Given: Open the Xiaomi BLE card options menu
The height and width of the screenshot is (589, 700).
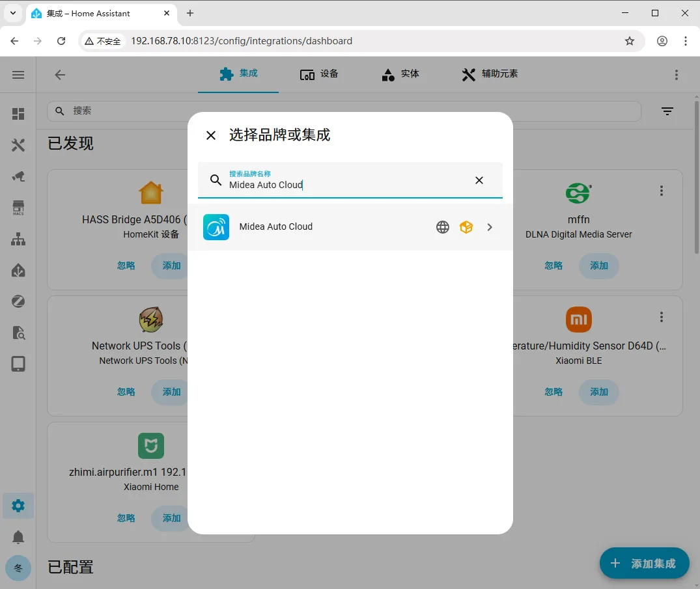Looking at the screenshot, I should (661, 317).
